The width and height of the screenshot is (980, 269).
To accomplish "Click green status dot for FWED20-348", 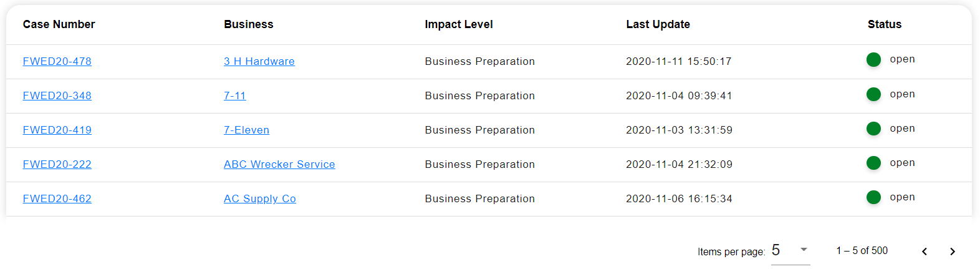I will coord(873,94).
